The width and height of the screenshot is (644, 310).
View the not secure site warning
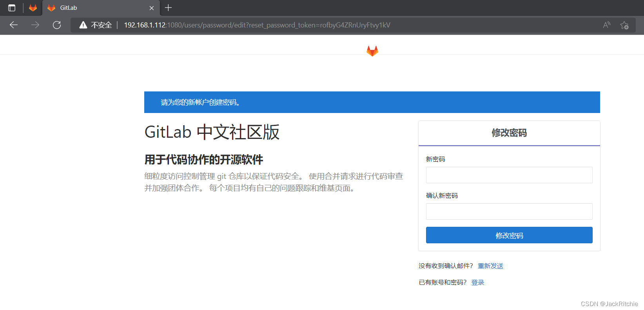pyautogui.click(x=96, y=25)
